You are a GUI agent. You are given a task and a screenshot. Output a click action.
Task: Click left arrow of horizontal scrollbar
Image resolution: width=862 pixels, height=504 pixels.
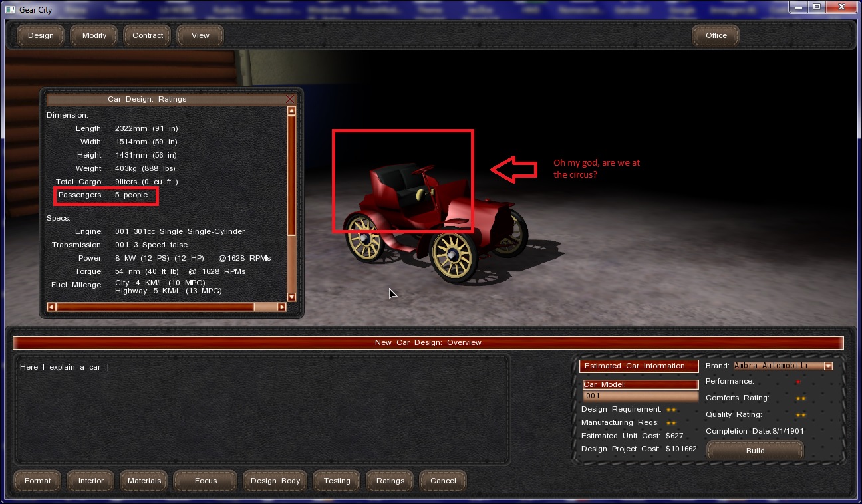coord(51,307)
